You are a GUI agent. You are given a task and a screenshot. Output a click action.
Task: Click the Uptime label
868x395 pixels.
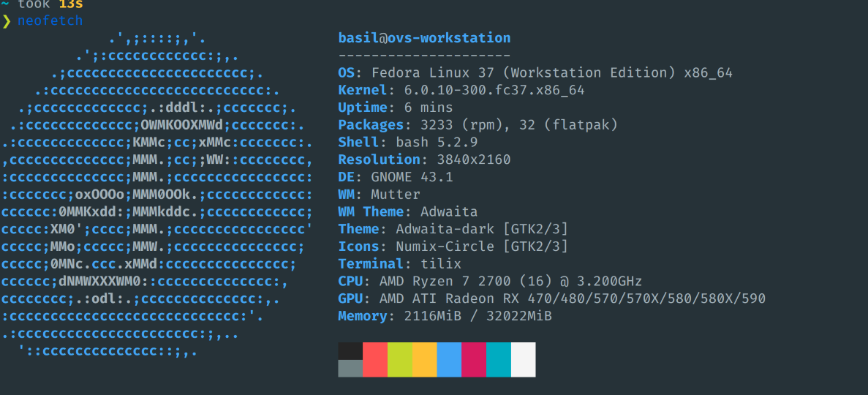pyautogui.click(x=362, y=108)
